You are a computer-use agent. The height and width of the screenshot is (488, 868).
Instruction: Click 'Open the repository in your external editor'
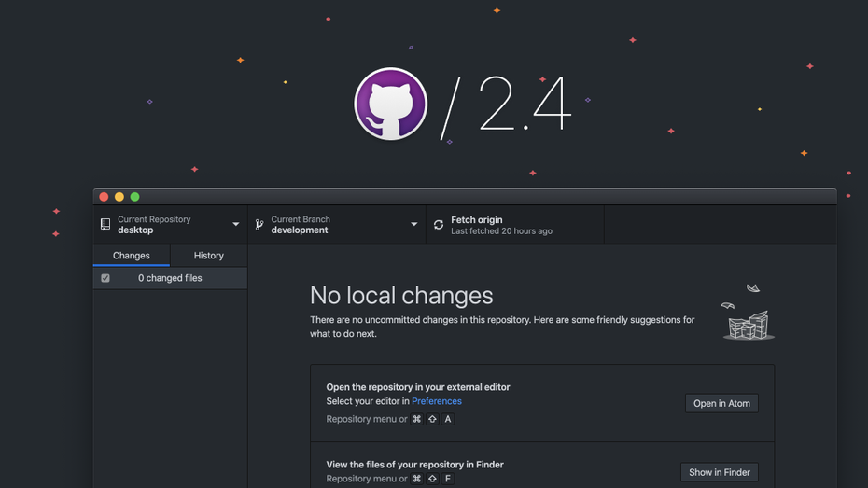coord(418,387)
